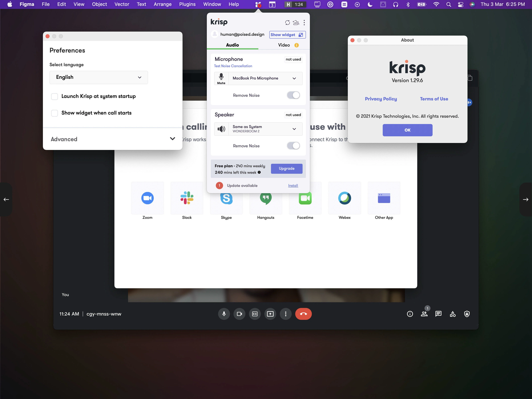Screen dimensions: 532x399
Task: Open more options in Meet call bar
Action: coord(286,314)
